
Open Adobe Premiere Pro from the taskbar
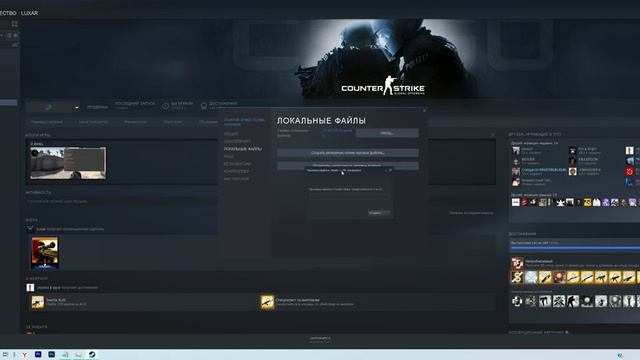(x=38, y=354)
